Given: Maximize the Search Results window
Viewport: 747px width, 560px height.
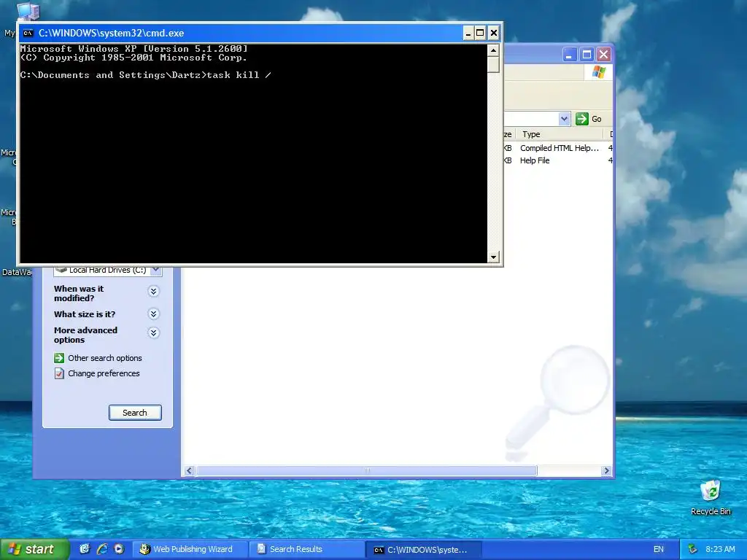Looking at the screenshot, I should tap(587, 55).
